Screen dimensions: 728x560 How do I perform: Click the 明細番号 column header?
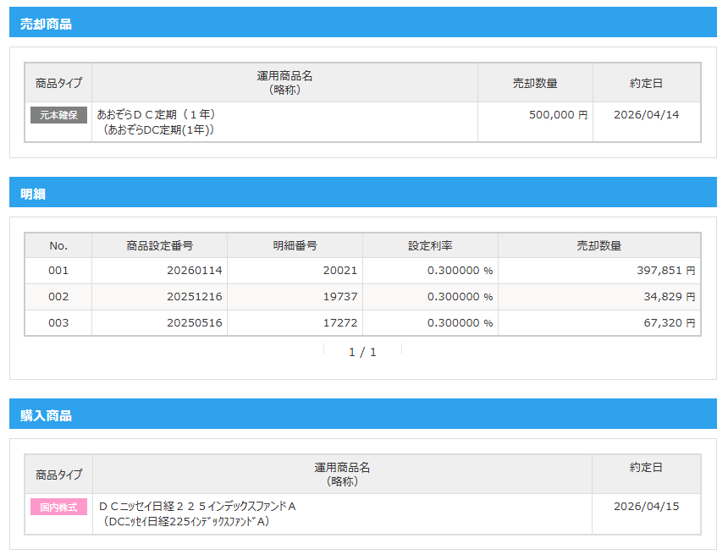point(295,245)
